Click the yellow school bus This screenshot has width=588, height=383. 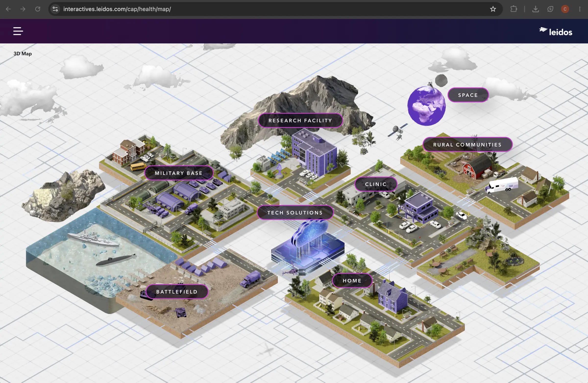tap(138, 166)
